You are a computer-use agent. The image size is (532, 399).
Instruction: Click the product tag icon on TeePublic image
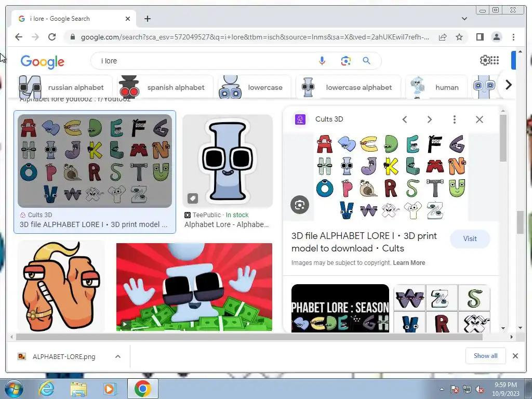pos(193,198)
